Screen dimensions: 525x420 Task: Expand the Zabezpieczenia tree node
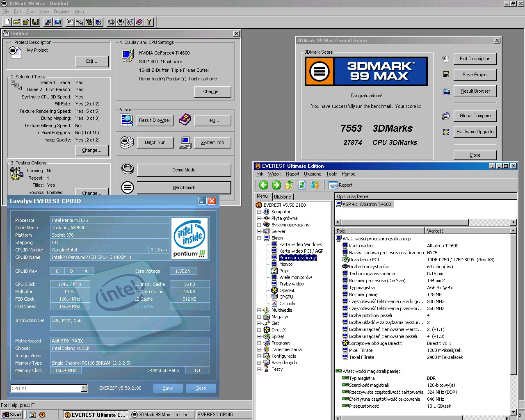pyautogui.click(x=259, y=350)
